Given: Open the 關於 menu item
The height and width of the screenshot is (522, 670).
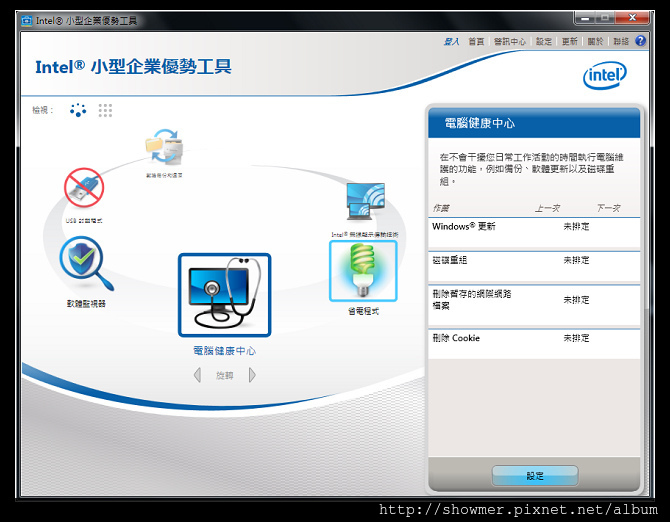Looking at the screenshot, I should [595, 41].
